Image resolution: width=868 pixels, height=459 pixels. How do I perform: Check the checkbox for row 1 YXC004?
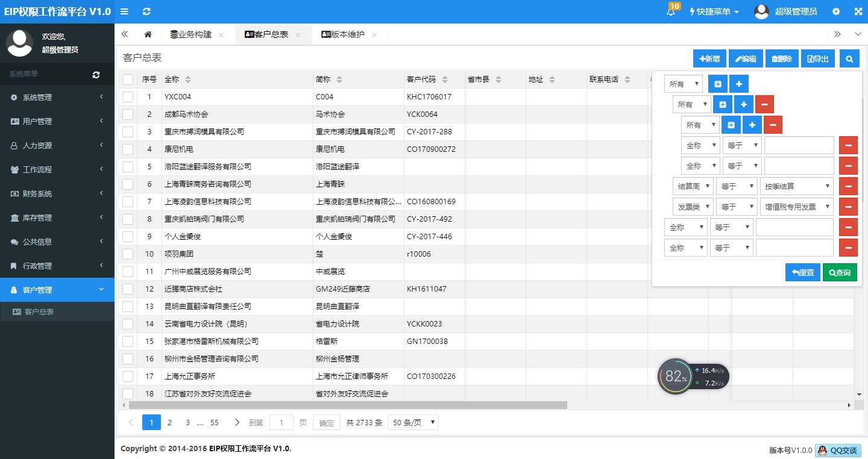point(127,96)
